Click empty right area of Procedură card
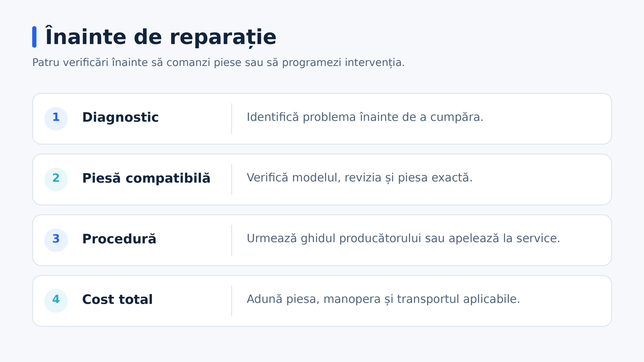Screen dimensions: 644x362 click(586, 240)
